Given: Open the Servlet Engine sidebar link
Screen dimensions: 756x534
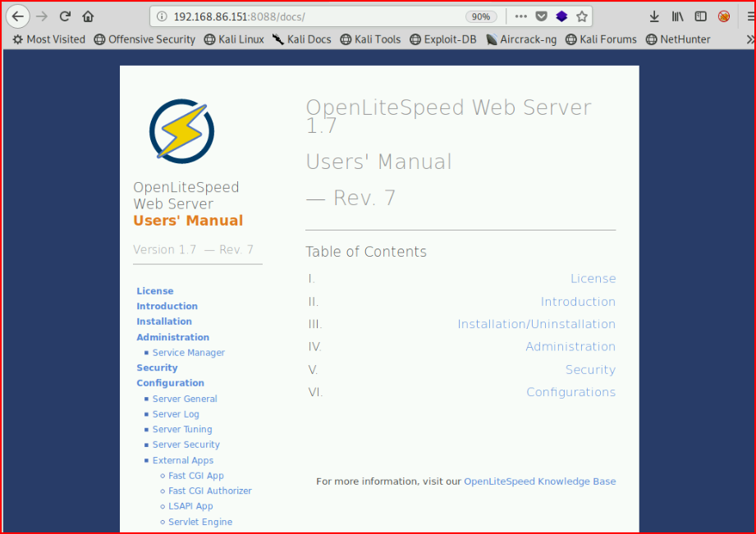Looking at the screenshot, I should [200, 522].
